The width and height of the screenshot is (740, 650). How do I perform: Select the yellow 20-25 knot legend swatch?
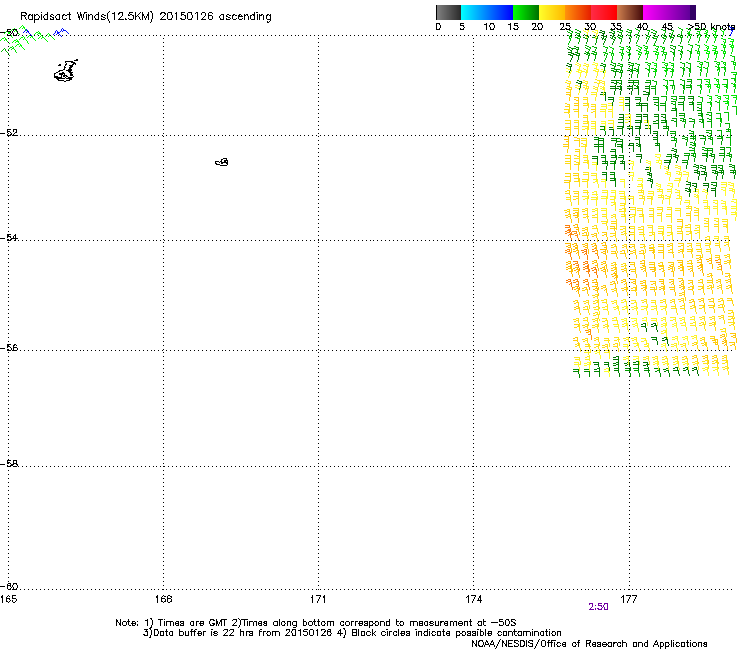(552, 12)
